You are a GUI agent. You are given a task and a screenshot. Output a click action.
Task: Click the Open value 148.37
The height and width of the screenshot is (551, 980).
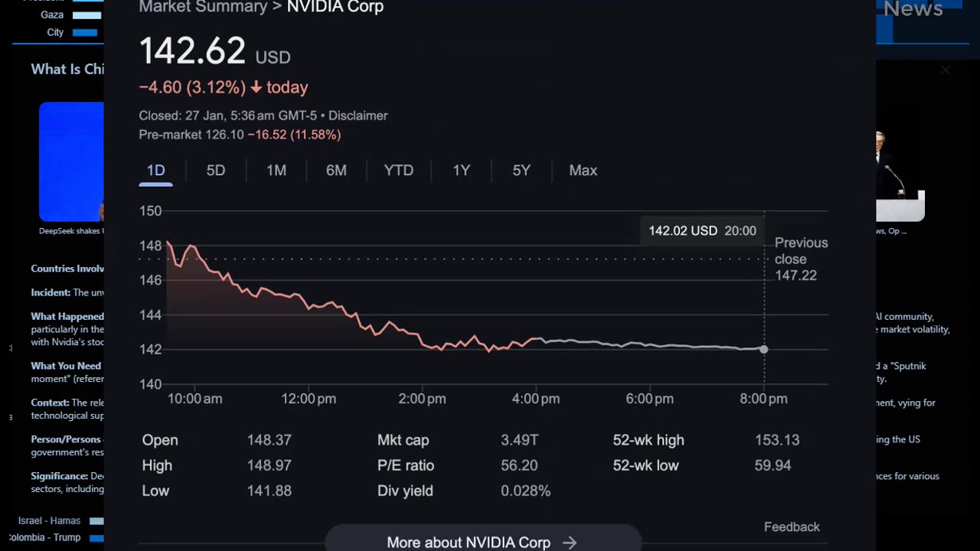pos(269,440)
